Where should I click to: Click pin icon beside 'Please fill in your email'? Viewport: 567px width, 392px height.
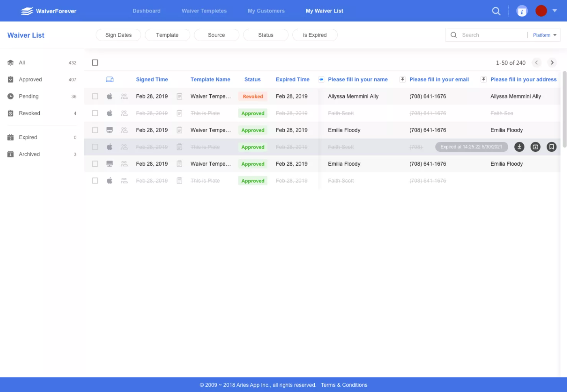403,79
